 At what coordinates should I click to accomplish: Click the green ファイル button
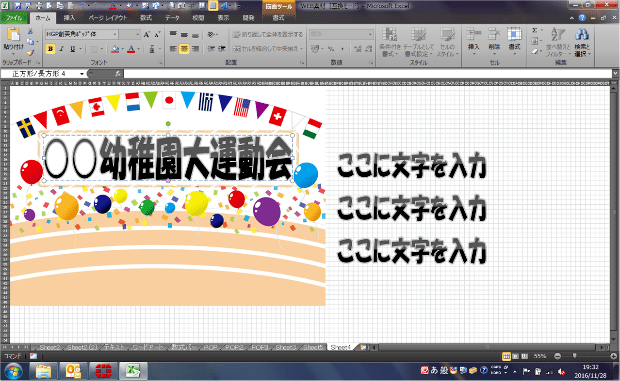click(x=14, y=18)
